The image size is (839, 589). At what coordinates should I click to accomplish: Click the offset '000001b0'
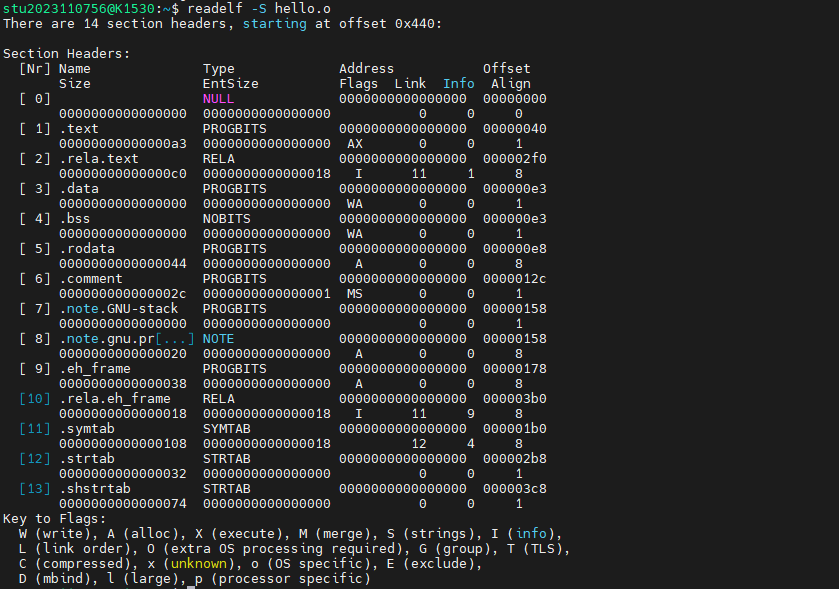coord(515,428)
